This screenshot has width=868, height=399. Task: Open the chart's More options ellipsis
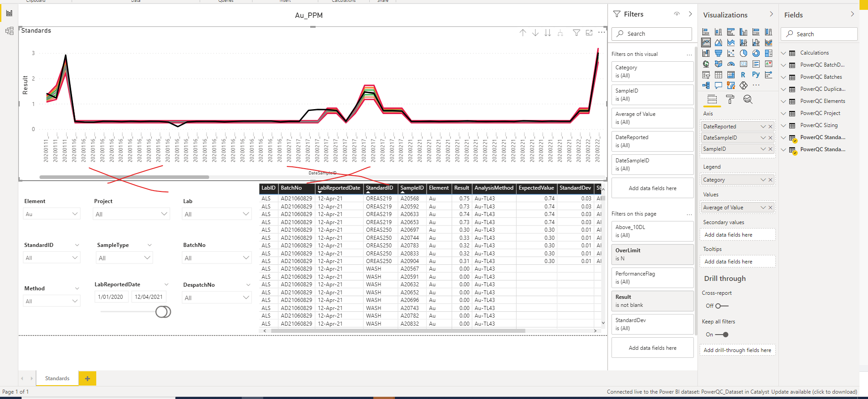point(602,32)
